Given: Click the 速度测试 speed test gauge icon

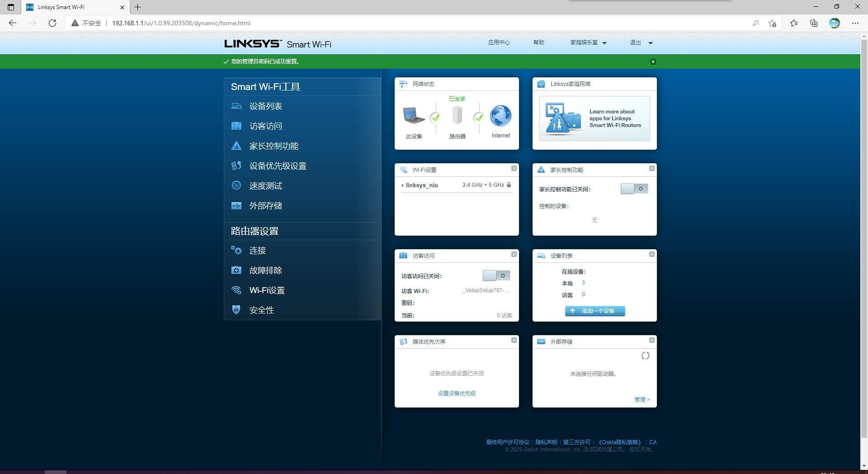Looking at the screenshot, I should [x=236, y=185].
